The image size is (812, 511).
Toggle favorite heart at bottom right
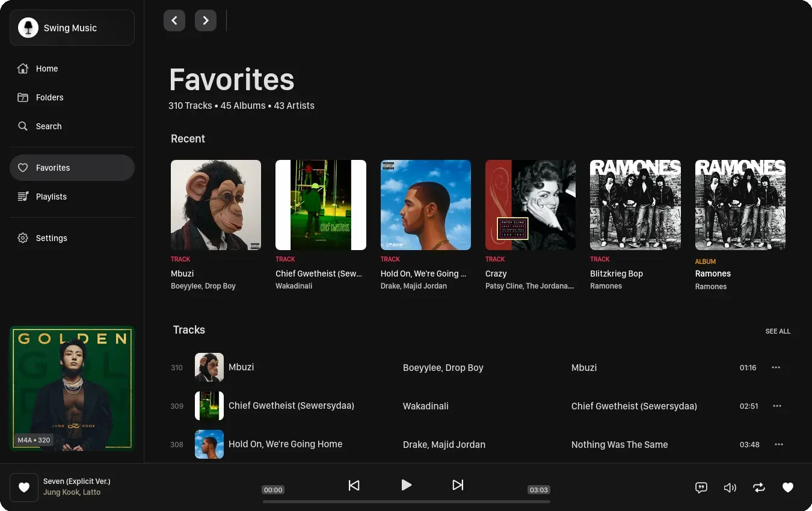tap(788, 488)
